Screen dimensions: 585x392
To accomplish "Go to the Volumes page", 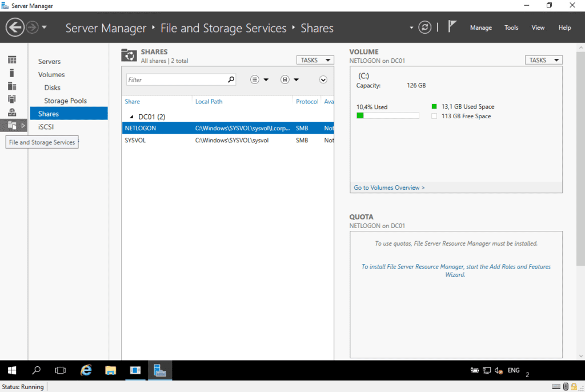I will 51,75.
